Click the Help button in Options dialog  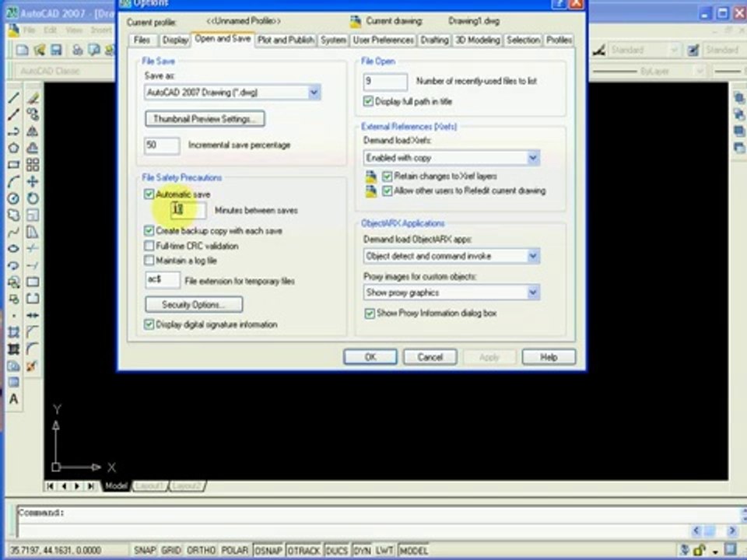click(549, 357)
